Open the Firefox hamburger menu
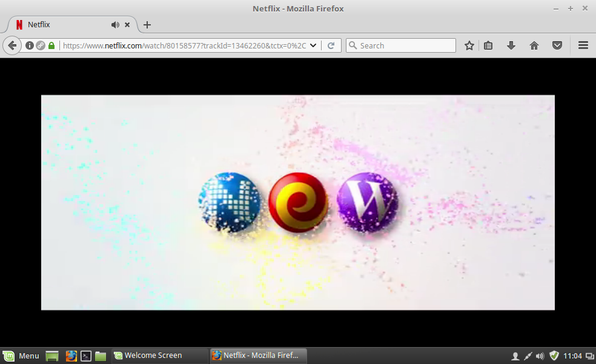This screenshot has width=596, height=364. pos(583,45)
